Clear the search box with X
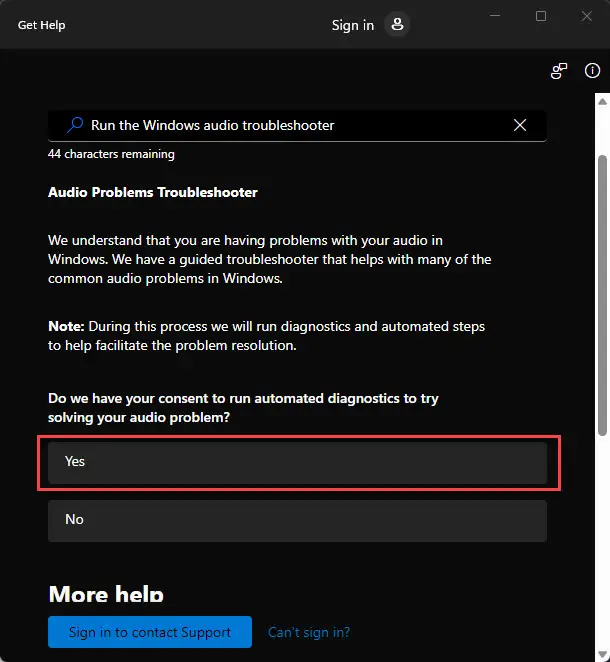Screen dimensions: 610x662 pyautogui.click(x=520, y=125)
